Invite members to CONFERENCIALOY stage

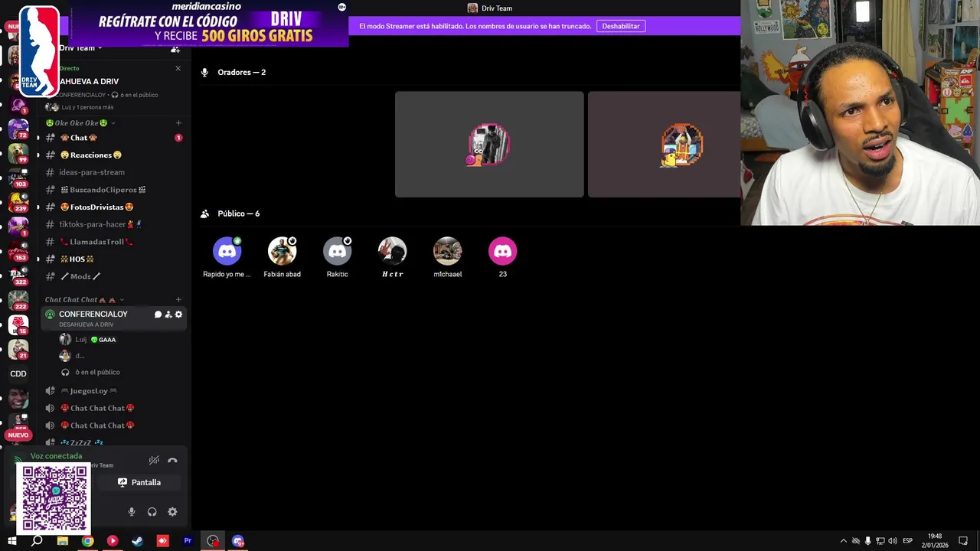click(x=168, y=315)
